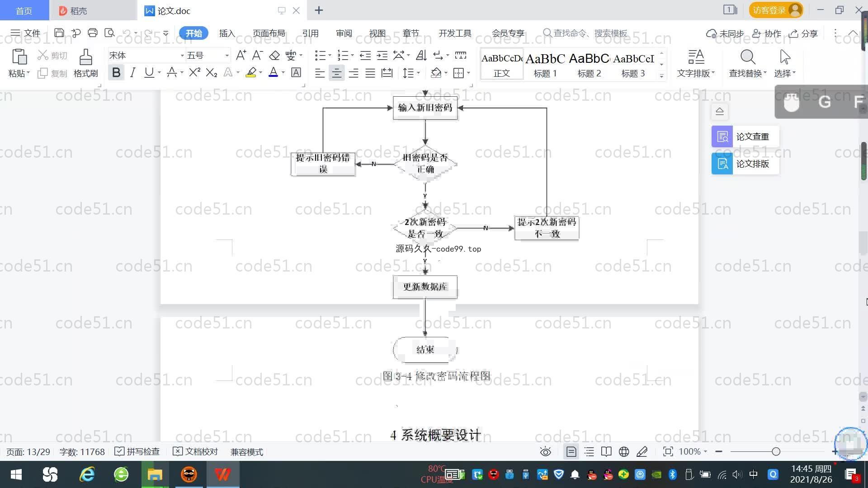The width and height of the screenshot is (868, 488).
Task: Switch to reading layout view icon
Action: coord(606,451)
